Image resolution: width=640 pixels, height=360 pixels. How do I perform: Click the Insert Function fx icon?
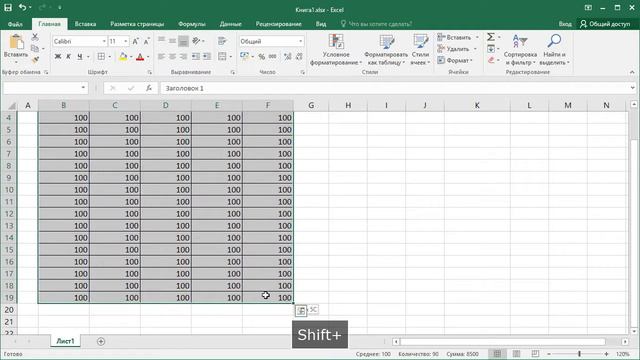pos(149,88)
